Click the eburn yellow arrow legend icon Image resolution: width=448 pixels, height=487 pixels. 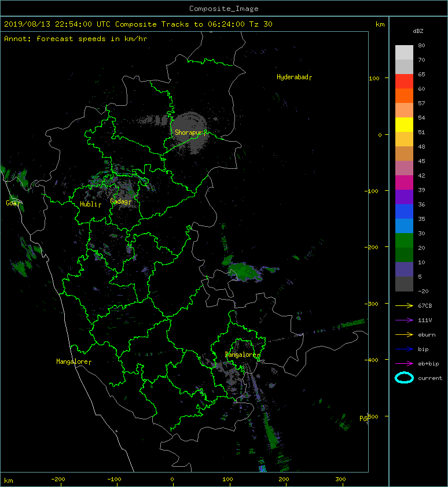click(404, 335)
